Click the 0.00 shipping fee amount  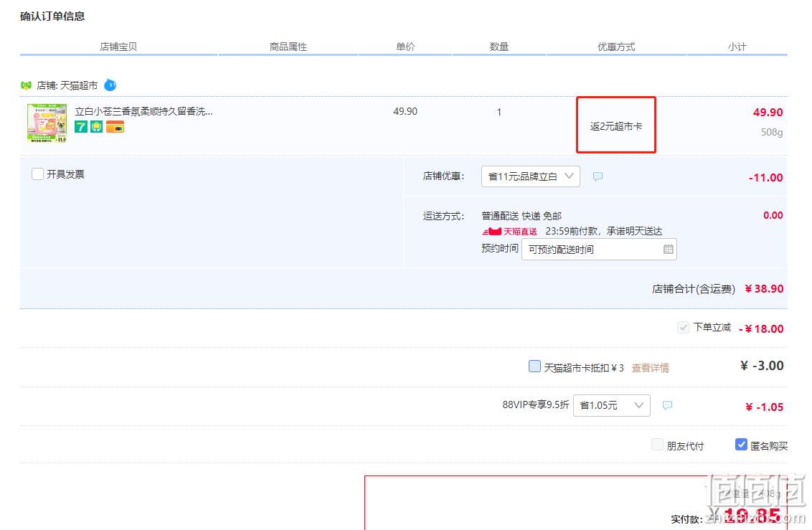(x=773, y=215)
